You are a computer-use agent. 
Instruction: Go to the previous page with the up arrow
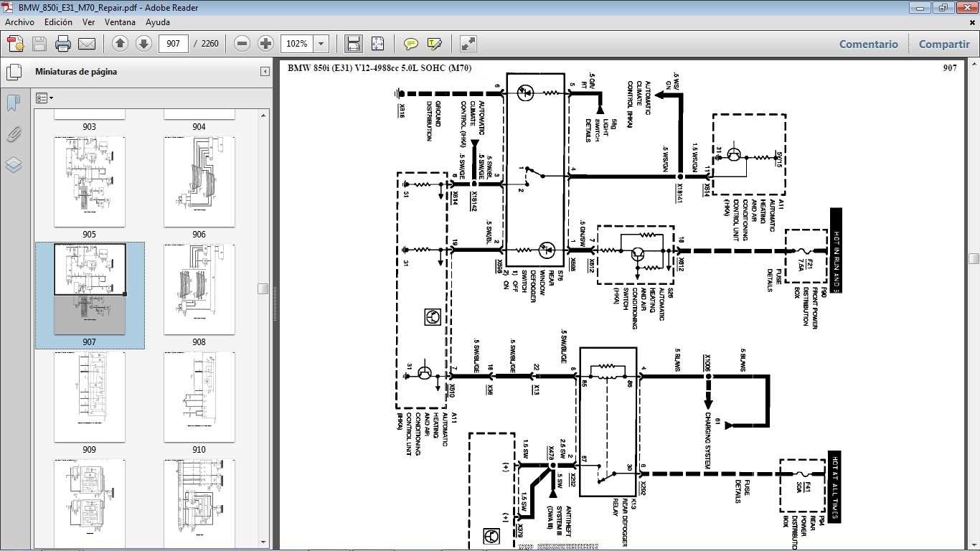[x=121, y=44]
